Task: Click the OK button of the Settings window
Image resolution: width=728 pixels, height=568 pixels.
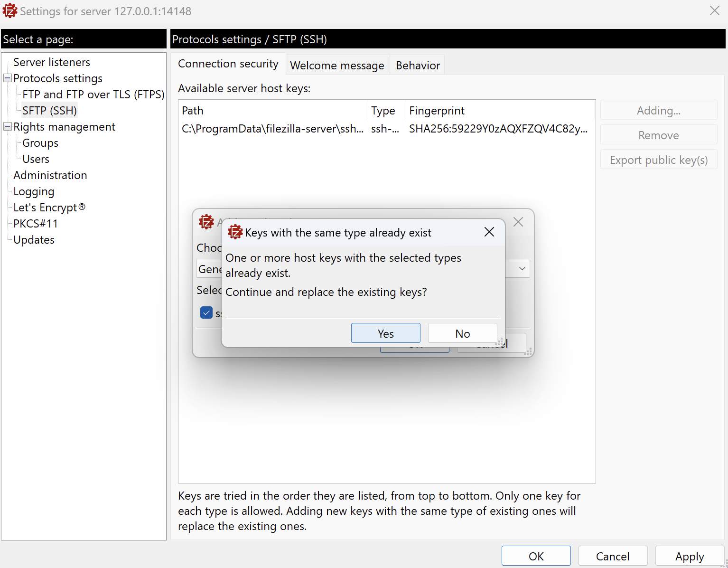Action: click(536, 556)
